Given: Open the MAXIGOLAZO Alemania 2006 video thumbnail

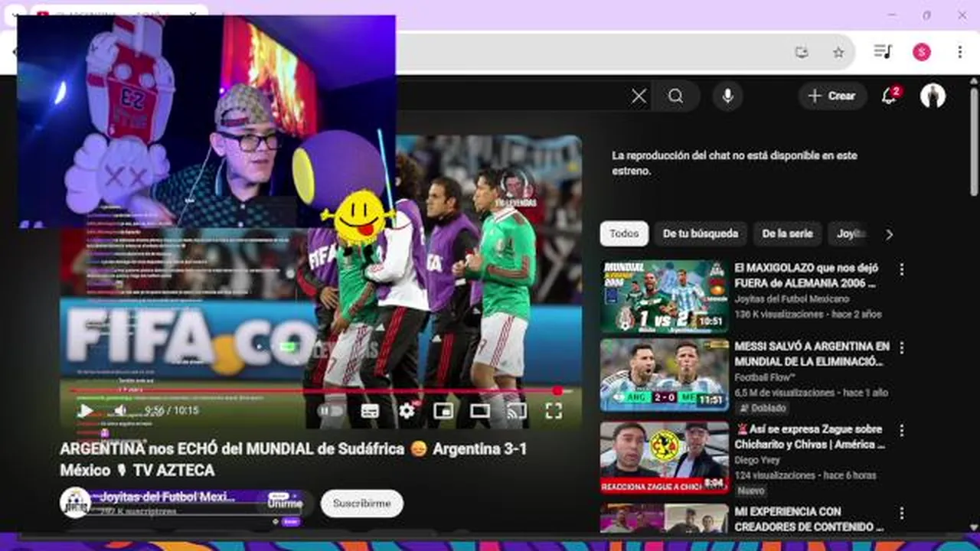Looking at the screenshot, I should tap(664, 296).
